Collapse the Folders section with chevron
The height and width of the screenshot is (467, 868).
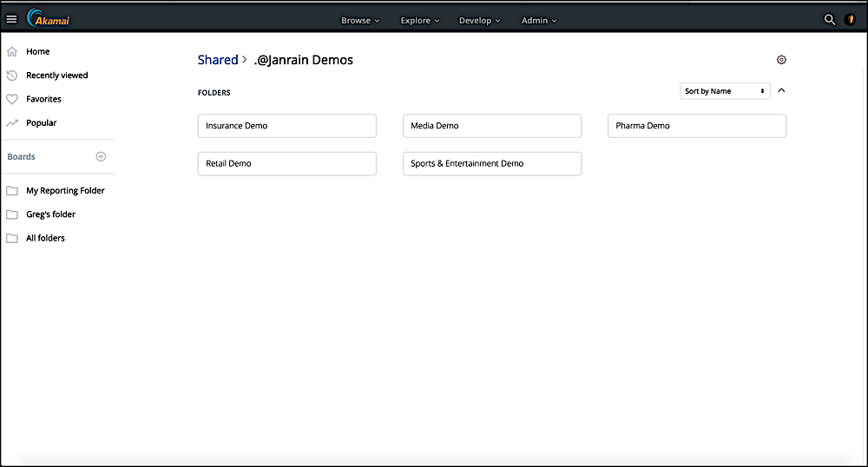(x=781, y=90)
